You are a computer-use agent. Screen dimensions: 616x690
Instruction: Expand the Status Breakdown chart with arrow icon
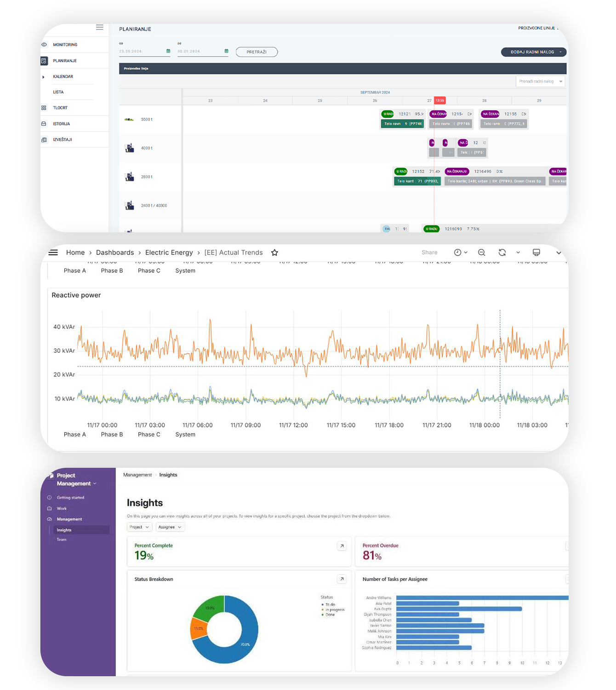point(342,579)
